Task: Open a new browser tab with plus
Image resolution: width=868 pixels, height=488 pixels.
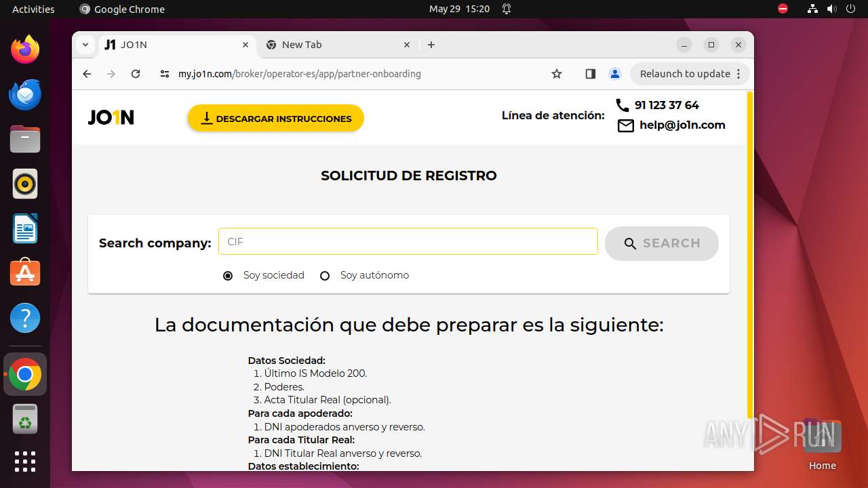Action: click(431, 45)
